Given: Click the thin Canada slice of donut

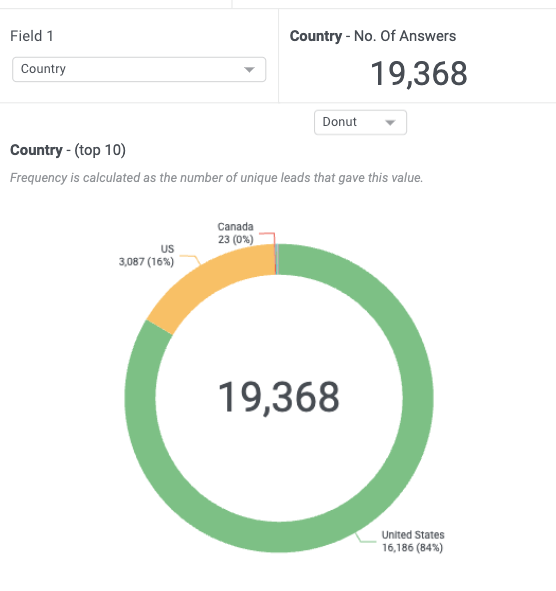Looking at the screenshot, I should coord(277,259).
